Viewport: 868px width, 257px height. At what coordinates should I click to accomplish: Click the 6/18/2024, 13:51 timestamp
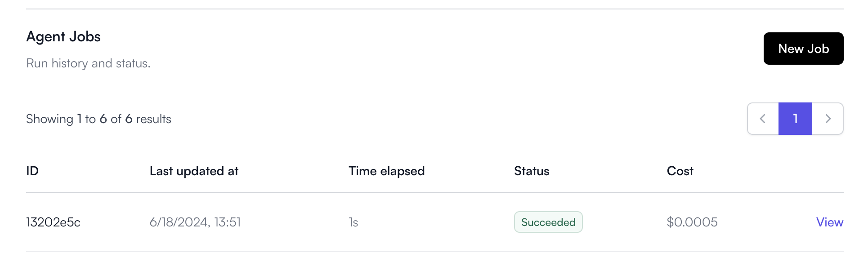[x=195, y=222]
